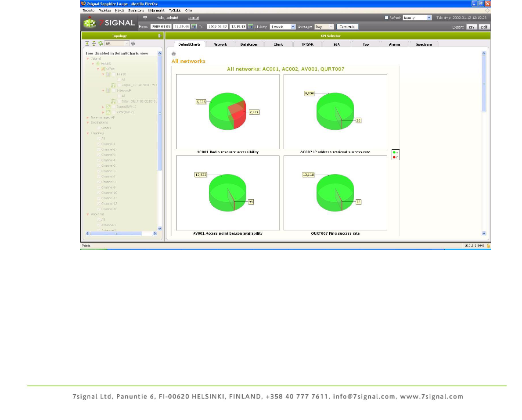Switch to the Alarms tab

pyautogui.click(x=395, y=44)
